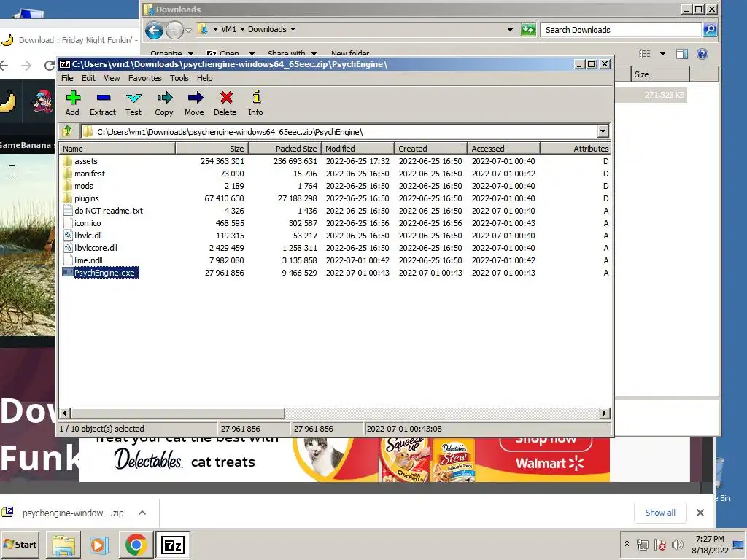This screenshot has height=560, width=747.
Task: Open Help icon in Downloads window
Action: 703,54
